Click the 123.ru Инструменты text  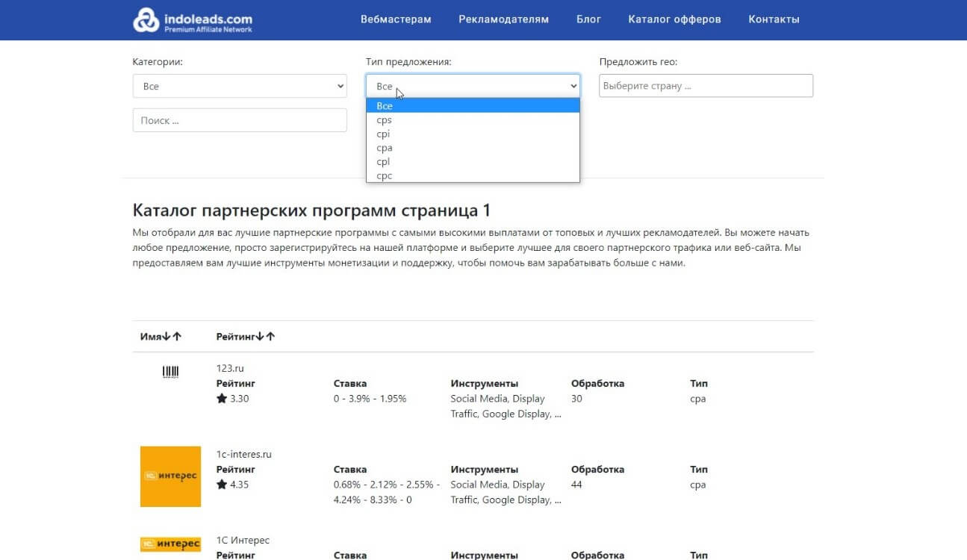coord(506,406)
